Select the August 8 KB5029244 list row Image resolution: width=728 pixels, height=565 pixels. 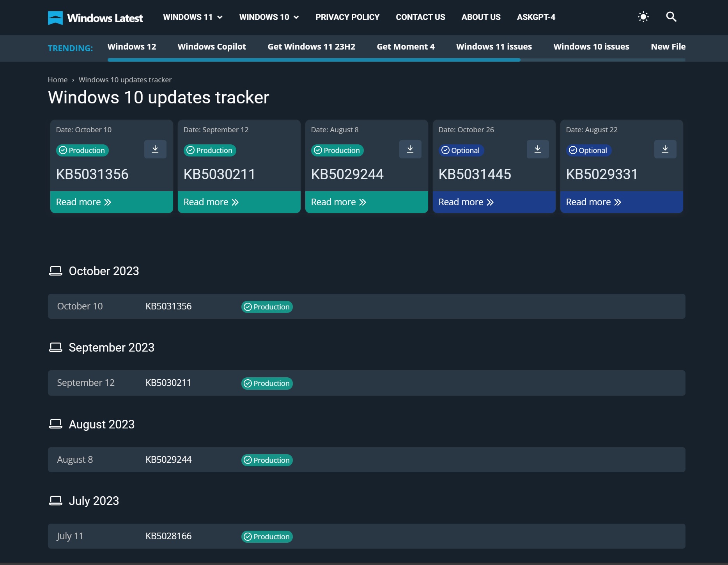pyautogui.click(x=367, y=460)
